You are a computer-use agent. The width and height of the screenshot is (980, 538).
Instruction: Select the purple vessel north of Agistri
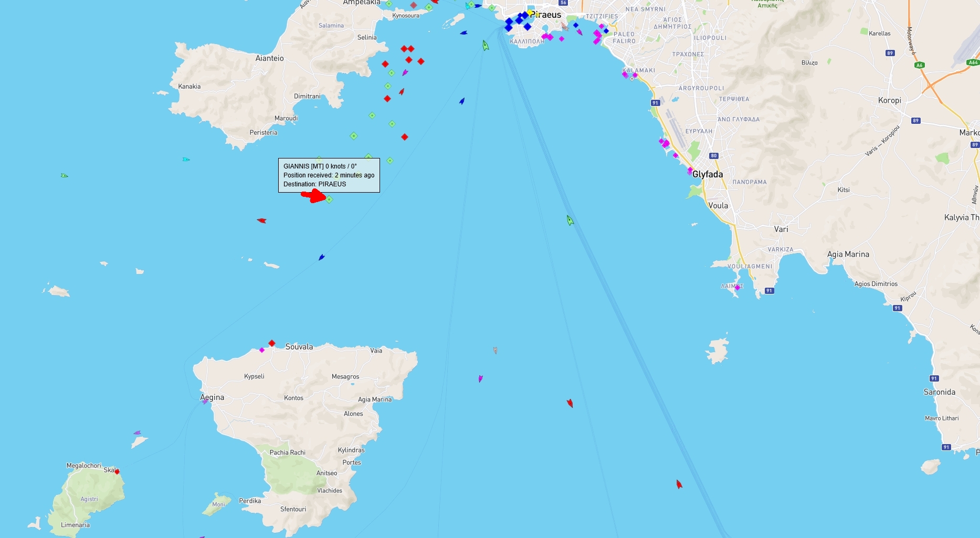pos(137,433)
